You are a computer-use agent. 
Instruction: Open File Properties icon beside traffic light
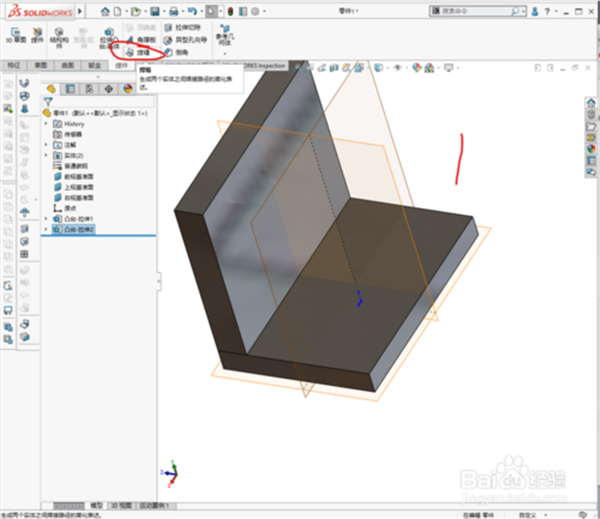coord(243,11)
